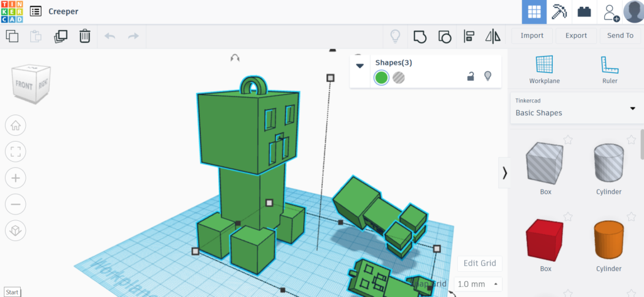Switch perspective/orthographic view cube icon
Viewport: 644px width, 297px height.
coord(16,230)
